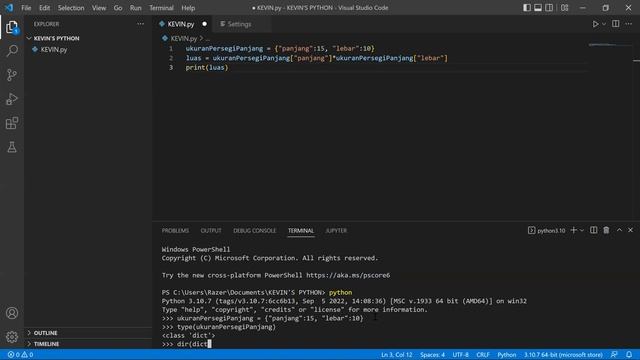Open the Run menu
640x360 pixels.
point(136,8)
